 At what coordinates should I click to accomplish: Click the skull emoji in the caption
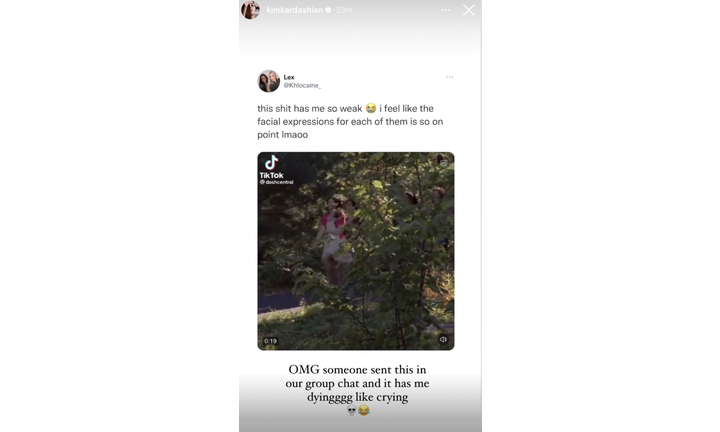click(352, 410)
